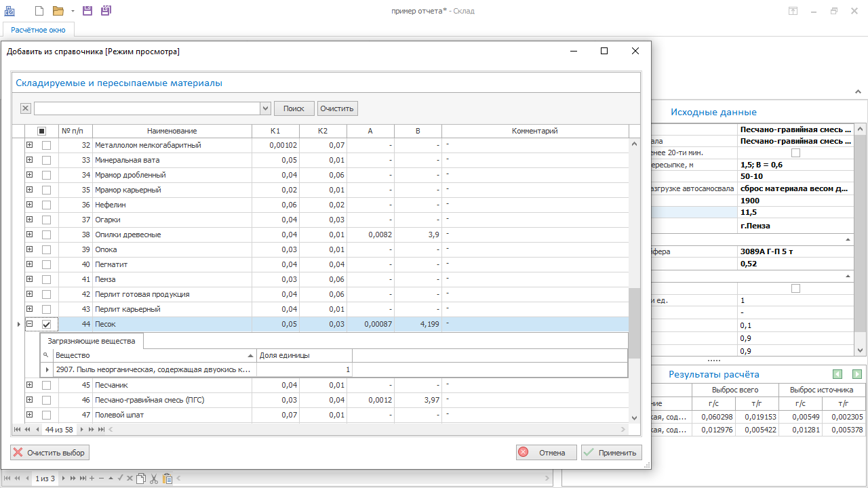Viewport: 868px width, 488px height.
Task: Expand row 39 Опока
Action: [x=29, y=249]
